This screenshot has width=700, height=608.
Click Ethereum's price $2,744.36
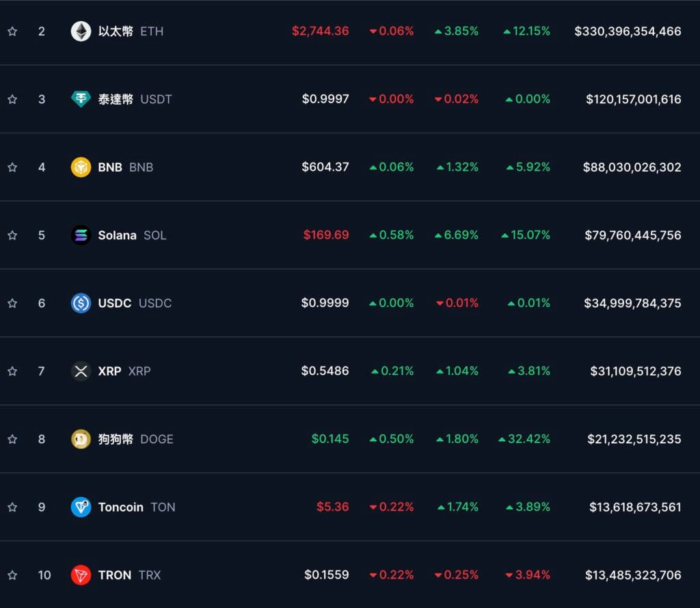tap(320, 31)
